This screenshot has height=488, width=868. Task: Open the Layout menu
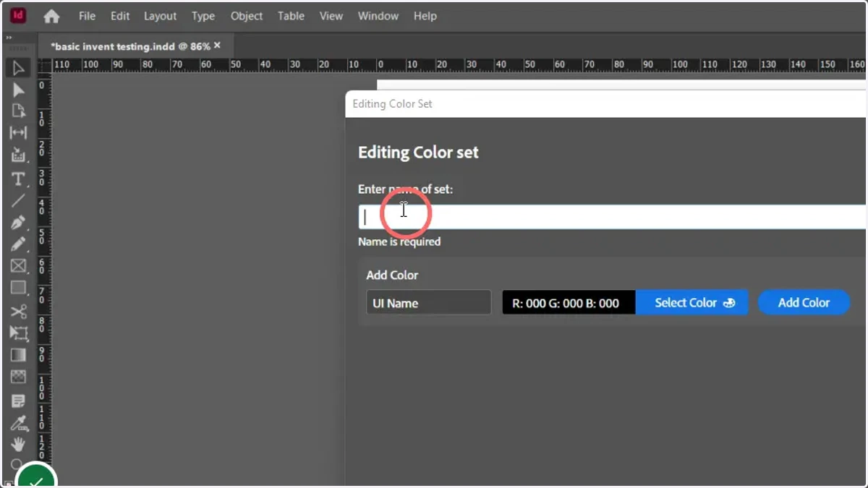[x=160, y=16]
